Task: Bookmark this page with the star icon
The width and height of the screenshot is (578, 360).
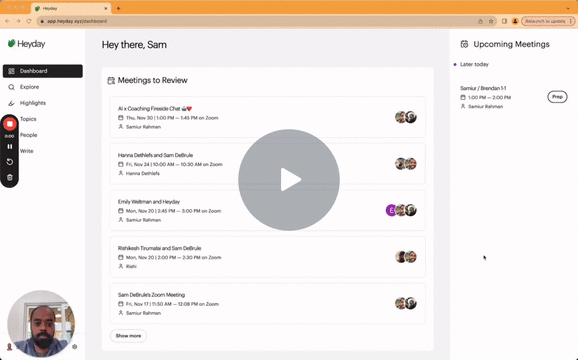Action: click(491, 21)
